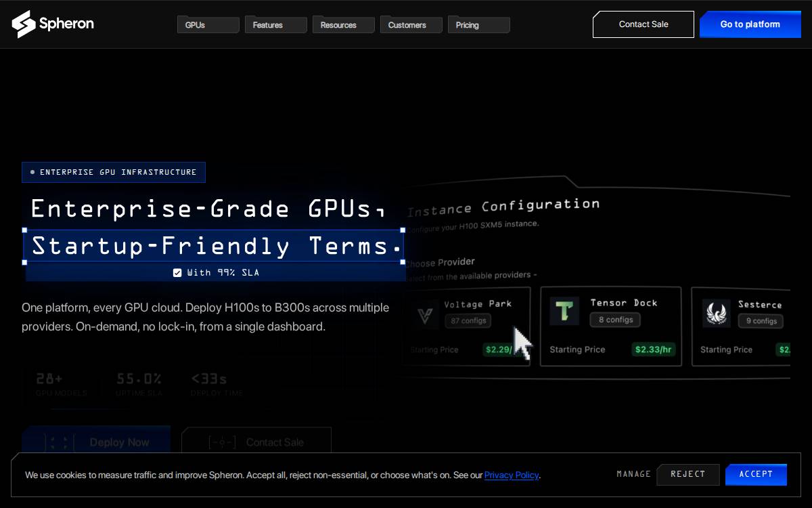Click the 87 configs badge

tap(468, 320)
